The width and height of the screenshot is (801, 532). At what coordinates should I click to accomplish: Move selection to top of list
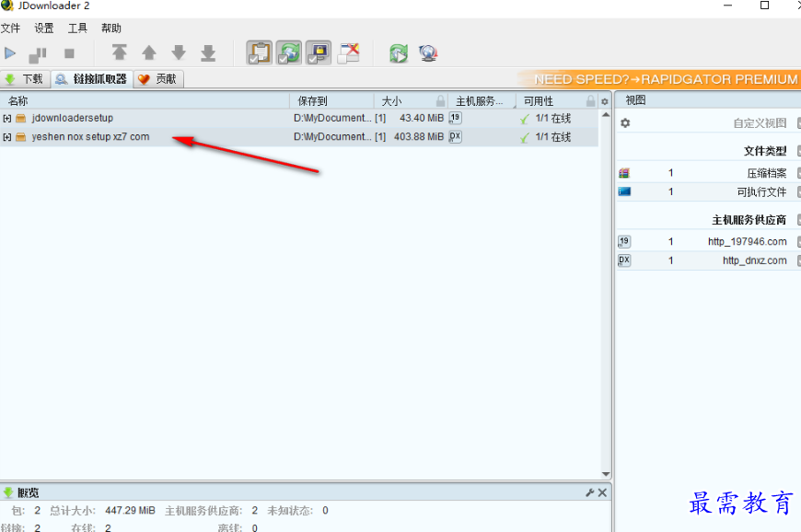coord(119,52)
